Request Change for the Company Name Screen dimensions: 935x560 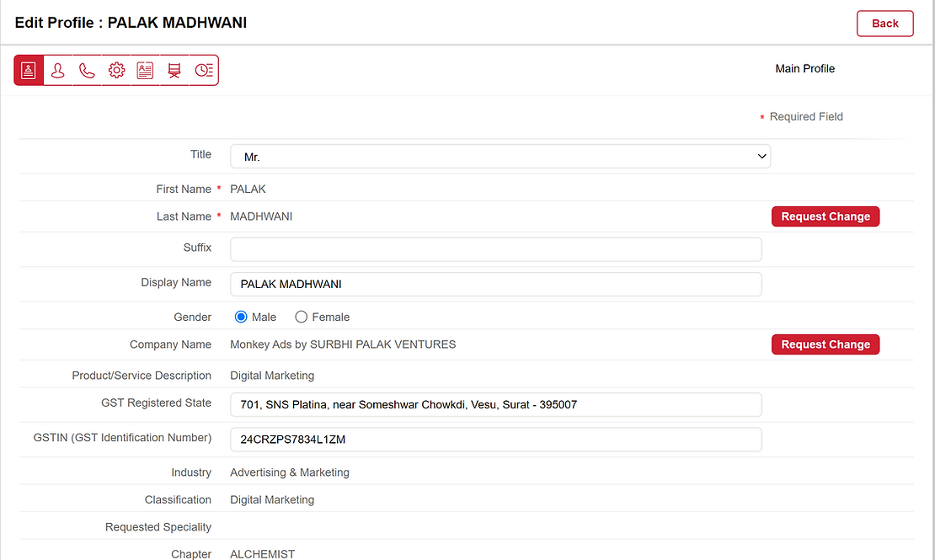click(x=825, y=344)
